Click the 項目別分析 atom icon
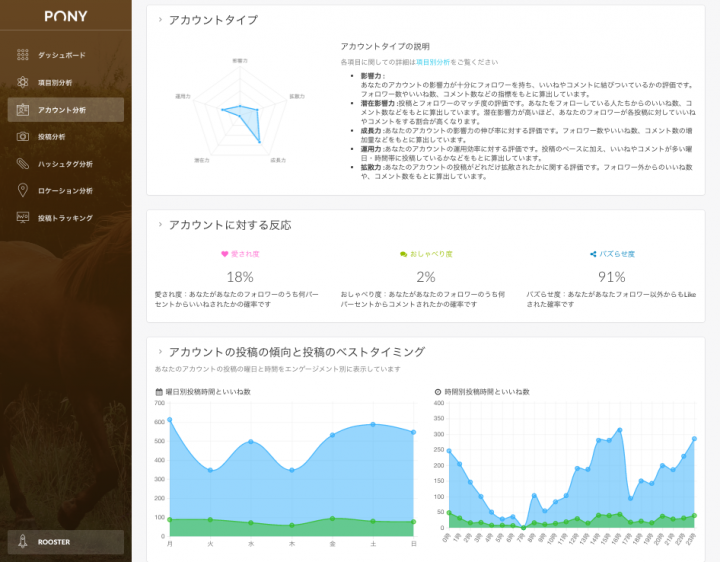The height and width of the screenshot is (562, 720). point(22,82)
